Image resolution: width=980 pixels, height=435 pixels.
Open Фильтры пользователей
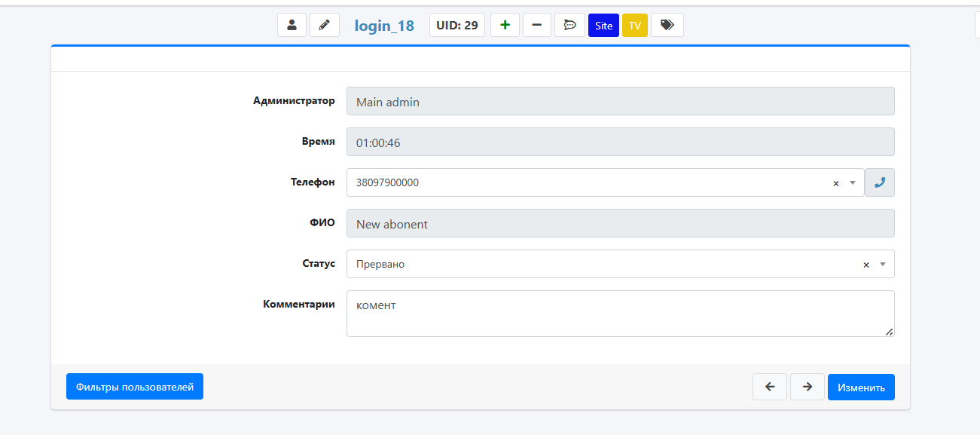(135, 387)
